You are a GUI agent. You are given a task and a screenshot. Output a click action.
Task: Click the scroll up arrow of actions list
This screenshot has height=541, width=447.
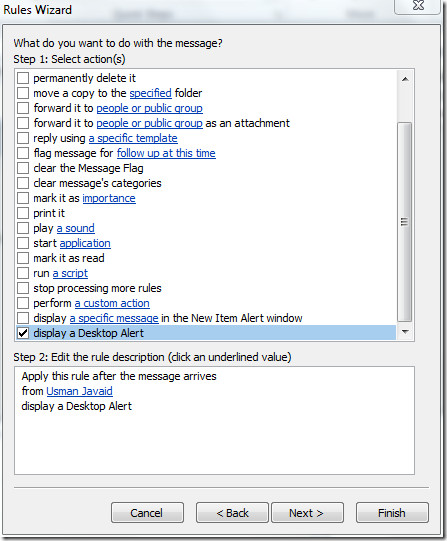click(x=405, y=79)
